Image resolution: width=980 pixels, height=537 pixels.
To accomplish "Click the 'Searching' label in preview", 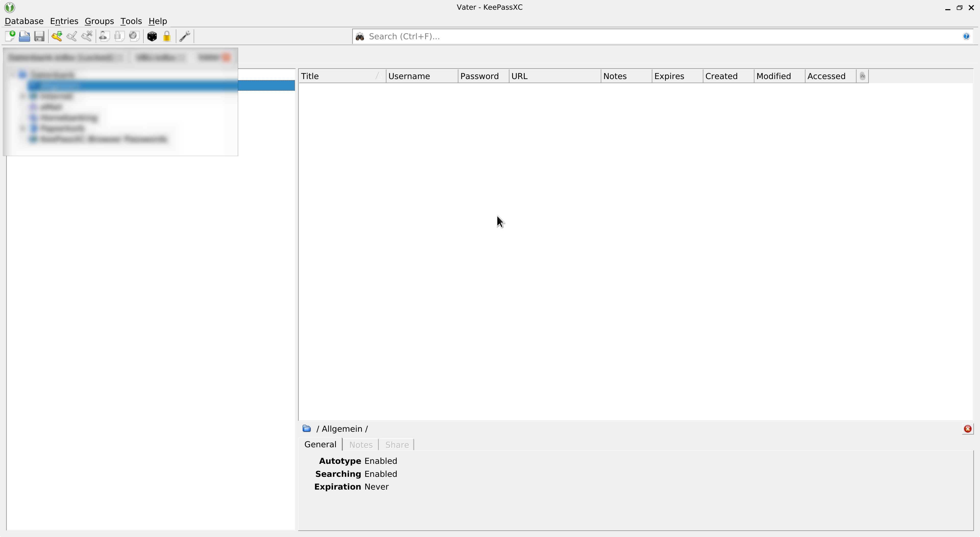I will (x=338, y=474).
